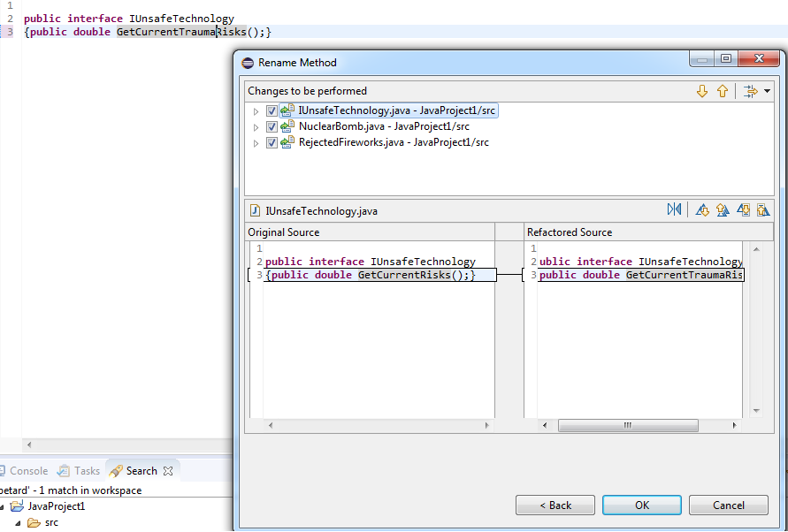
Task: Minimize the Rename Method dialog
Action: point(702,59)
